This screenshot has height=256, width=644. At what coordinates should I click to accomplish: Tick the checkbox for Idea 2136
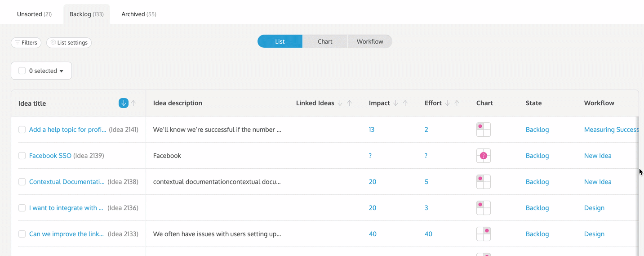[x=22, y=208]
